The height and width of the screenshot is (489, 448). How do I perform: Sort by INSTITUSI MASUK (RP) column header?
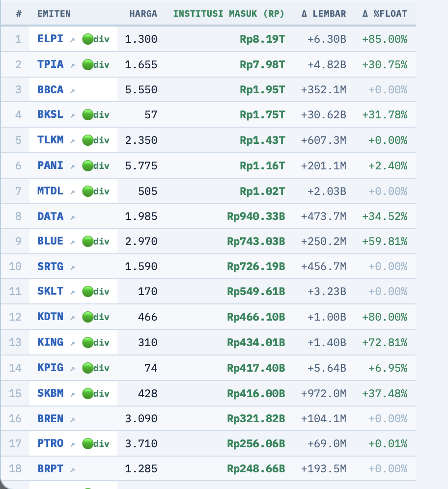[x=229, y=14]
